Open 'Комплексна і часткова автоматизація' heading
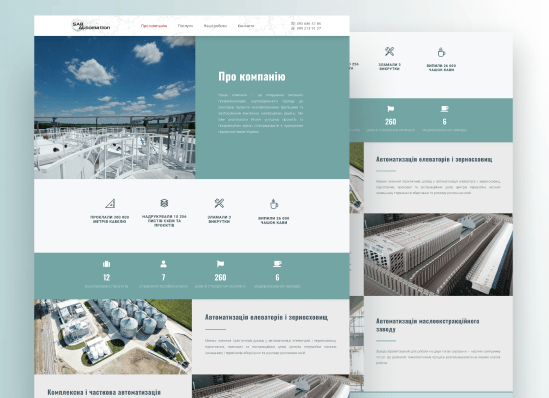The image size is (549, 398). (104, 392)
